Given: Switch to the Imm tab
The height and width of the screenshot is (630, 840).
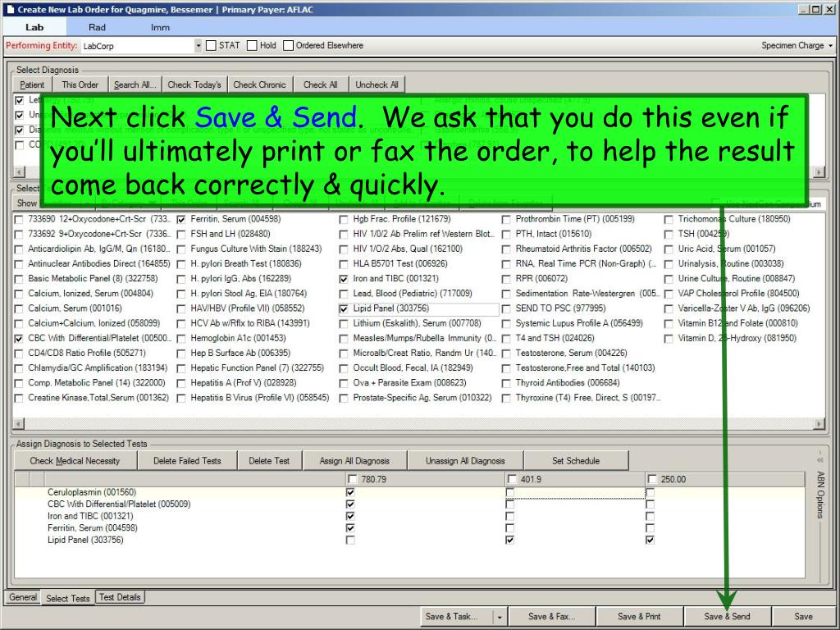Looking at the screenshot, I should tap(160, 27).
